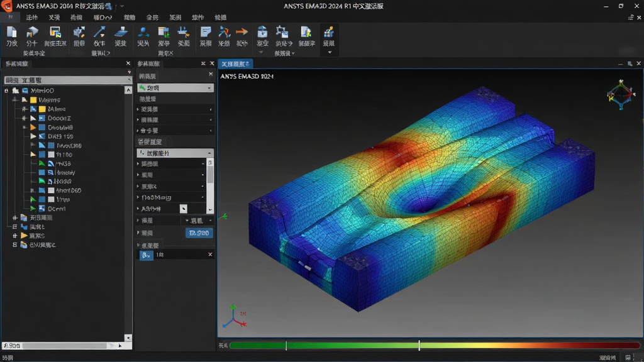Click the small white square button in properties list
Viewport: 644px width, 362px height.
184,209
